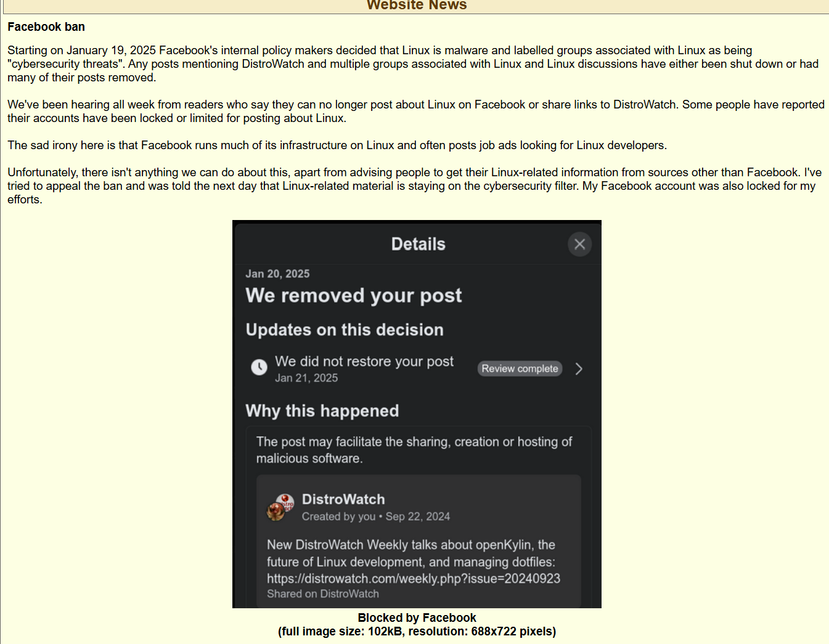Click the Details dialog title
This screenshot has height=644, width=829.
pos(418,244)
